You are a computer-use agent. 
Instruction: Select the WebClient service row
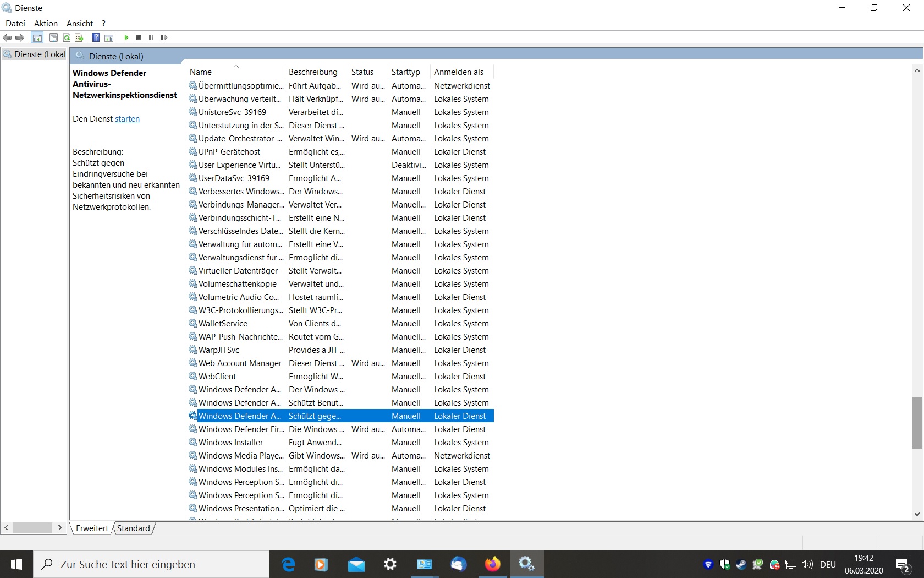[x=340, y=377]
